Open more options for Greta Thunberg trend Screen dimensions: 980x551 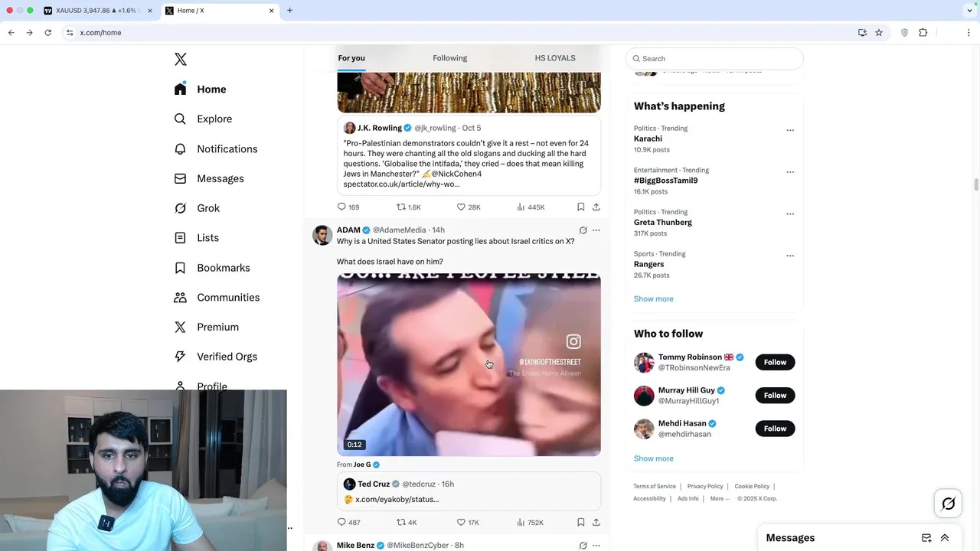pyautogui.click(x=790, y=214)
